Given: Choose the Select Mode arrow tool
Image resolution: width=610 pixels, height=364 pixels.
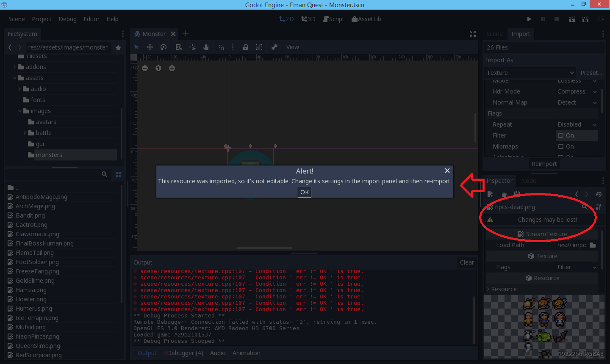Looking at the screenshot, I should 136,47.
